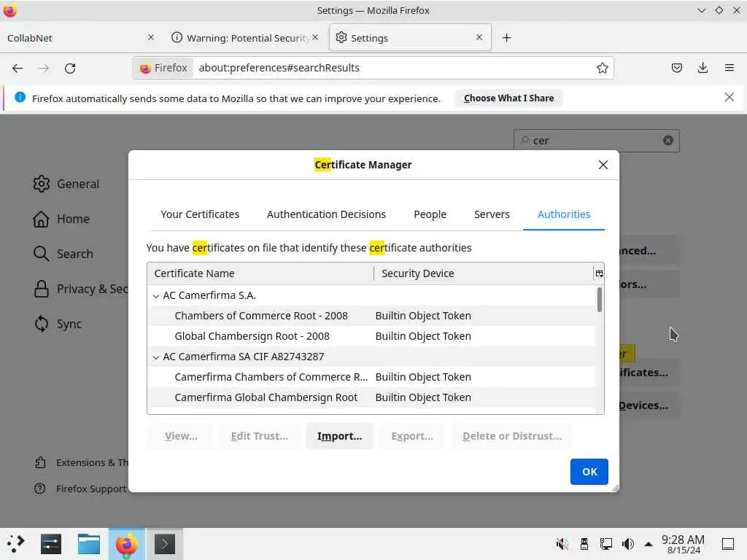Open Privacy & Security settings in the sidebar
This screenshot has width=747, height=560.
click(x=80, y=289)
